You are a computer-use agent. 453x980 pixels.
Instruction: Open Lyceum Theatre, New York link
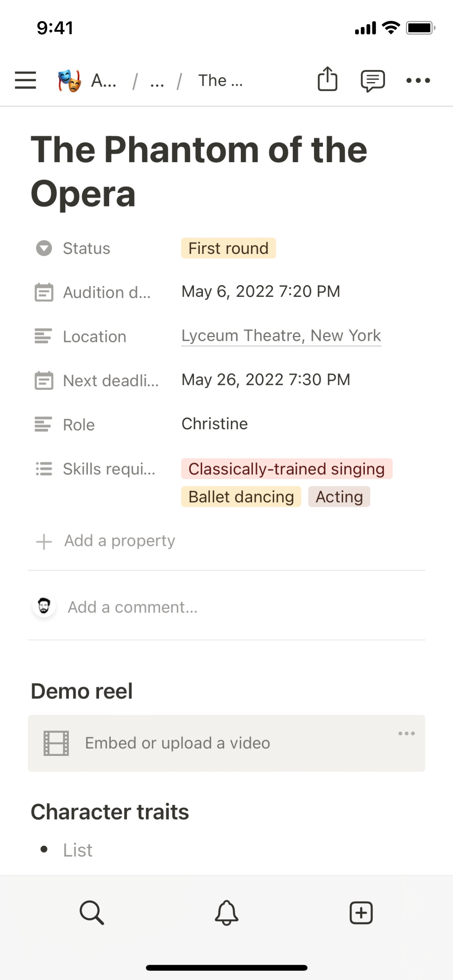pyautogui.click(x=281, y=336)
